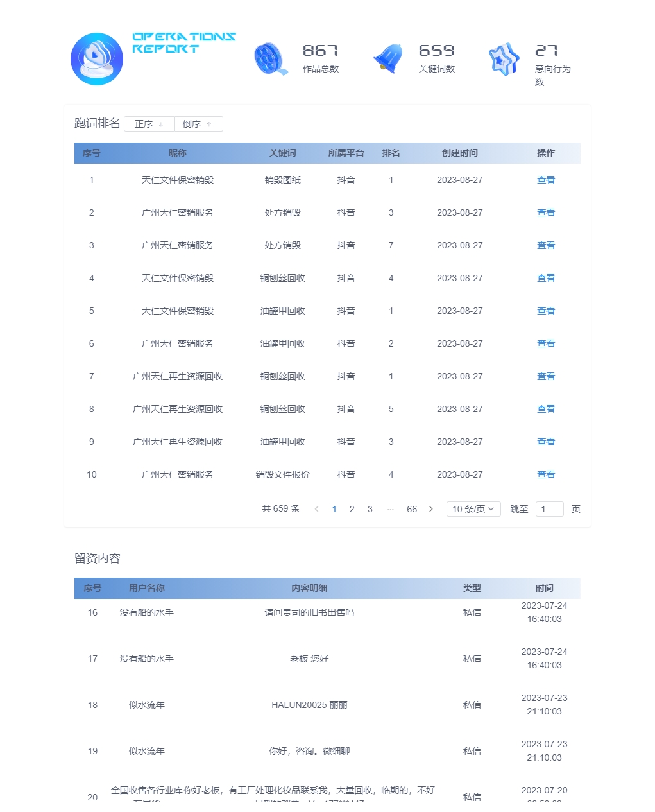Click 共 659 条 total count
Screen dimensions: 655x812
tap(281, 508)
